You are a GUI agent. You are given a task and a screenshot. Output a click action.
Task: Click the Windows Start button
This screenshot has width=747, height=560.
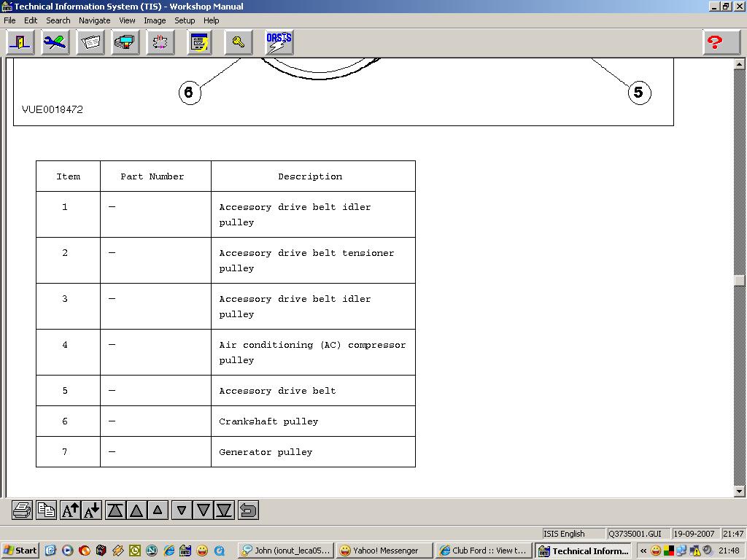coord(20,551)
